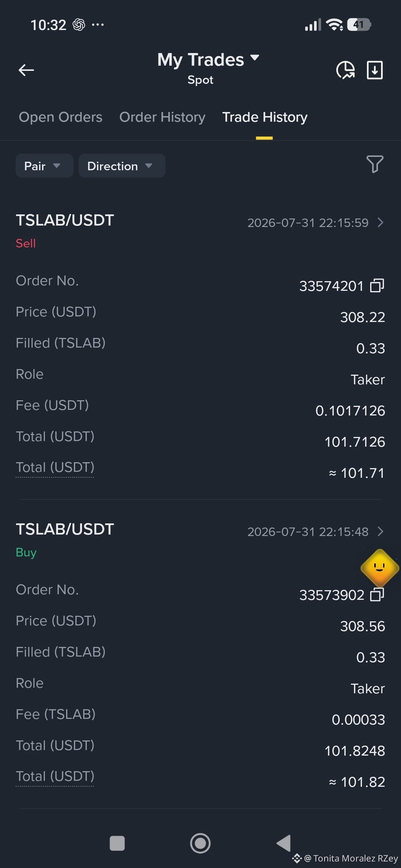Tap the Android back triangle button
401x868 pixels.
284,843
